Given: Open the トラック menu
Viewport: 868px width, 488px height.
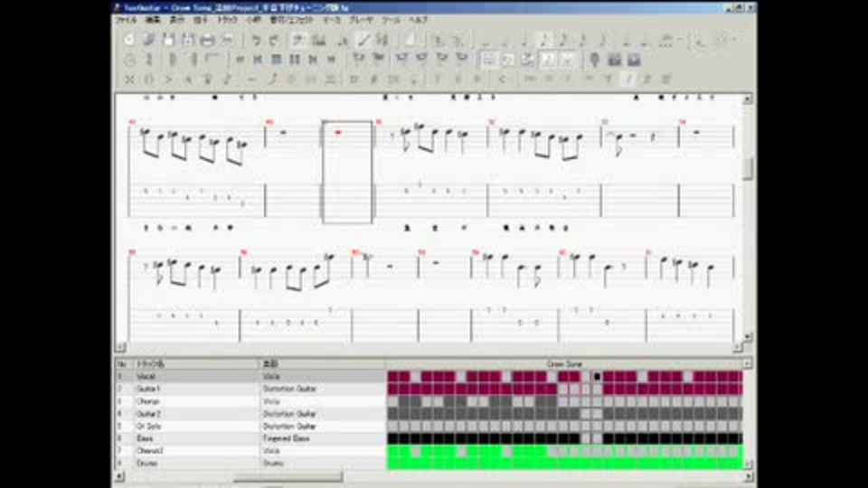Looking at the screenshot, I should [227, 20].
